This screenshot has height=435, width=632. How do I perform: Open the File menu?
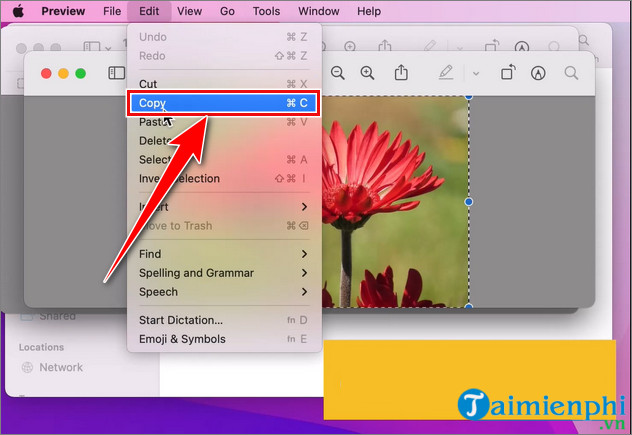pyautogui.click(x=112, y=11)
